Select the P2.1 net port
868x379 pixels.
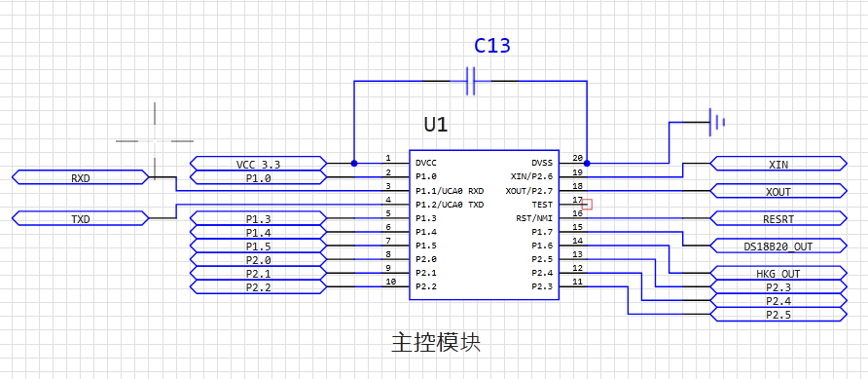pyautogui.click(x=259, y=273)
